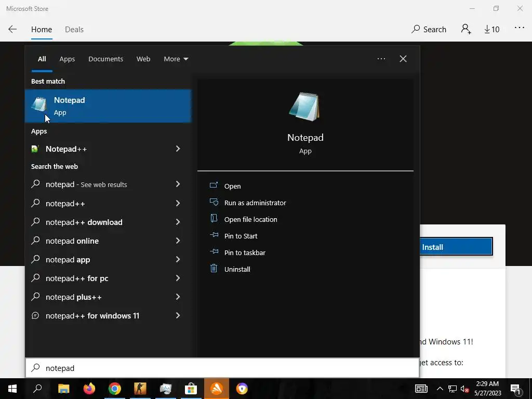Go to Home tab in Microsoft Store
532x399 pixels.
tap(42, 30)
